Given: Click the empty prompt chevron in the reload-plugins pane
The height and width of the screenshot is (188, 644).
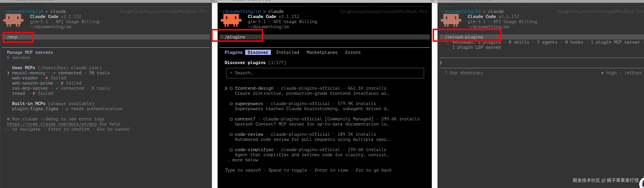Looking at the screenshot, I should click(441, 63).
